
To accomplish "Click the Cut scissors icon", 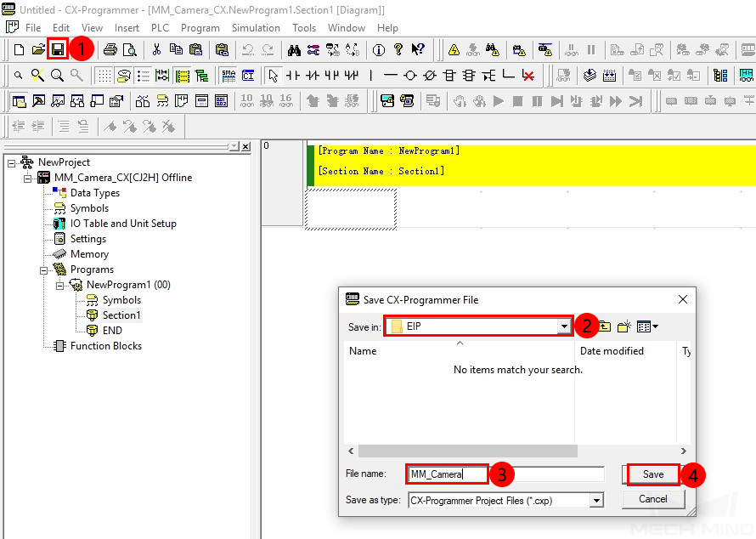I will tap(156, 49).
